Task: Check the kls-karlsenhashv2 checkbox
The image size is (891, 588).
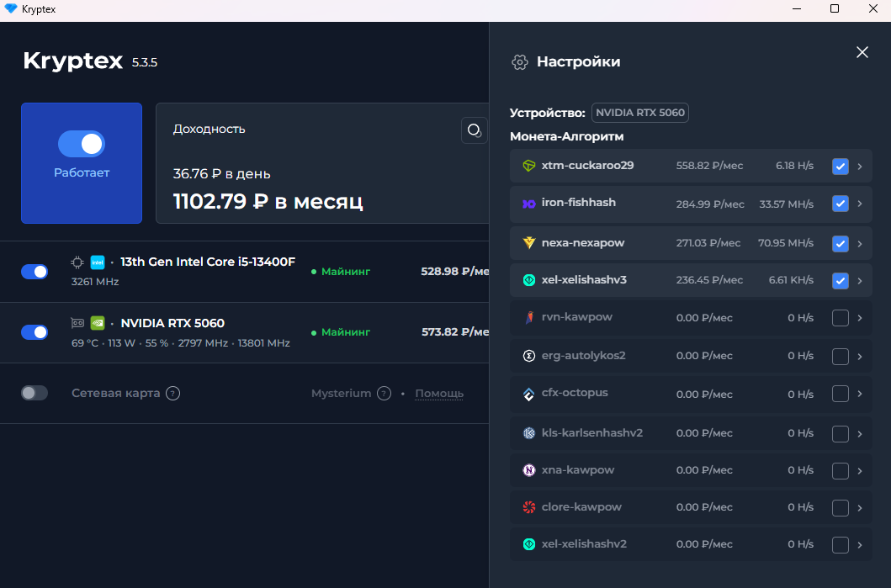Action: (x=840, y=434)
